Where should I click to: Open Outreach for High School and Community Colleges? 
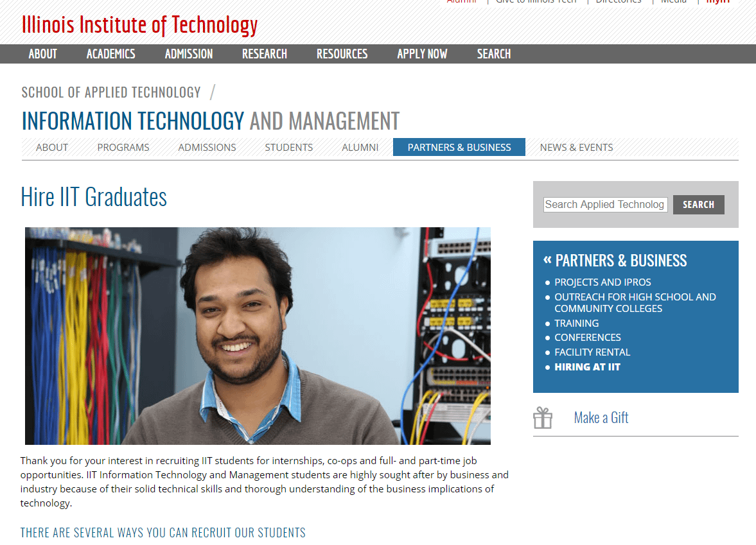[635, 302]
